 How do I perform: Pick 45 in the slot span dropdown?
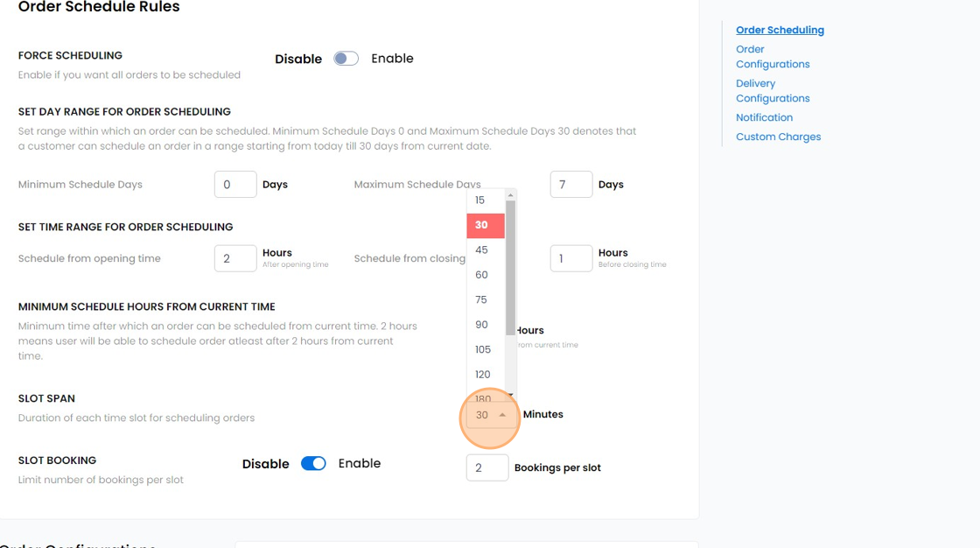coord(481,250)
